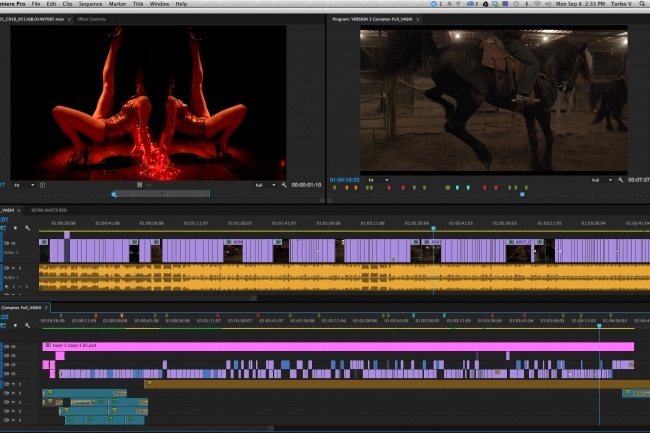Open Compton Full_VASHI timeline wrench settings
This screenshot has width=650, height=433.
(x=27, y=326)
